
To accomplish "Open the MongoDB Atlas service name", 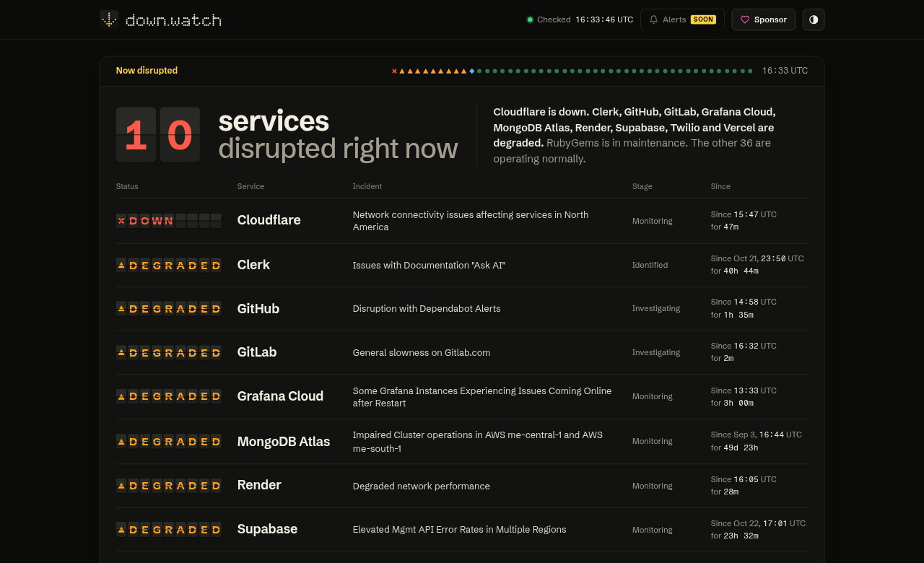I will [x=284, y=441].
